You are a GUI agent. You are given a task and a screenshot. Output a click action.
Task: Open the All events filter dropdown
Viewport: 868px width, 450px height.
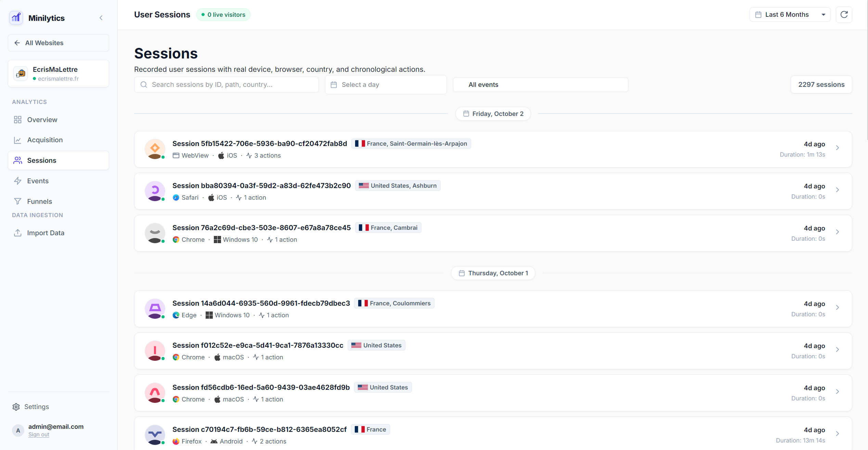click(x=541, y=84)
